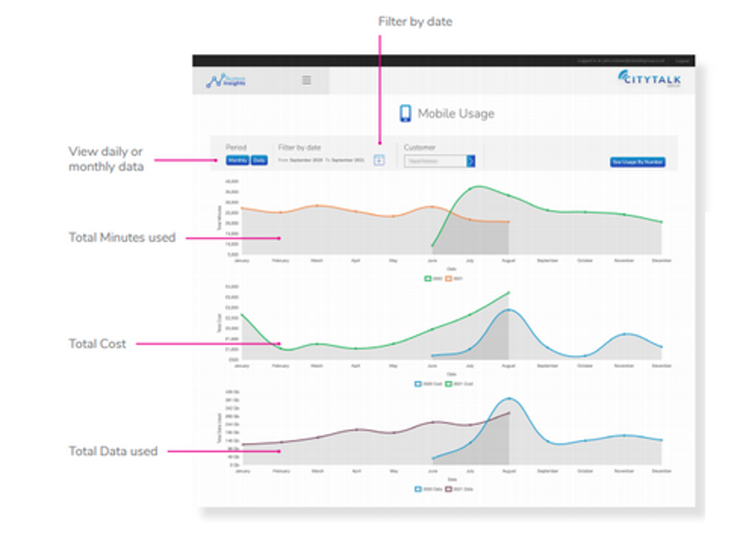Image resolution: width=756 pixels, height=537 pixels.
Task: Toggle the 2020 Data legend entry
Action: (x=428, y=489)
